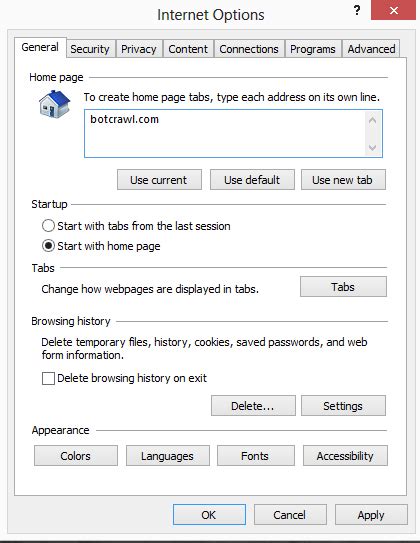The height and width of the screenshot is (543, 420).
Task: Click the Apply button
Action: (371, 515)
